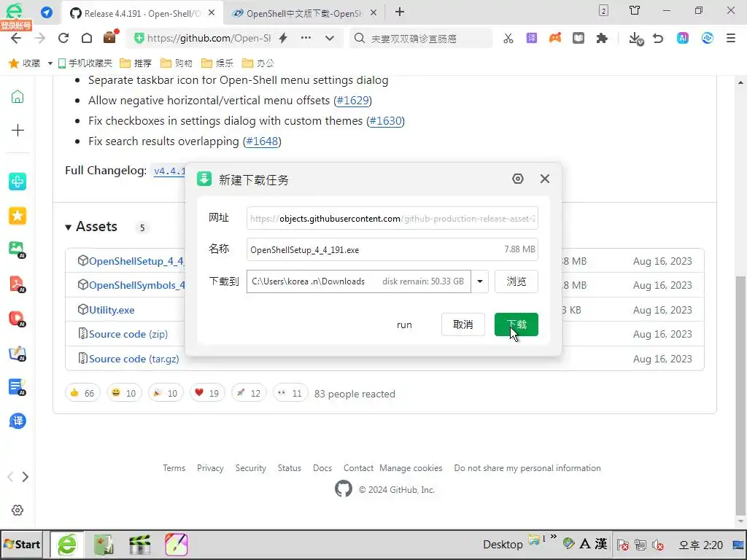This screenshot has width=747, height=560.
Task: Click the Terms footer link
Action: [174, 468]
